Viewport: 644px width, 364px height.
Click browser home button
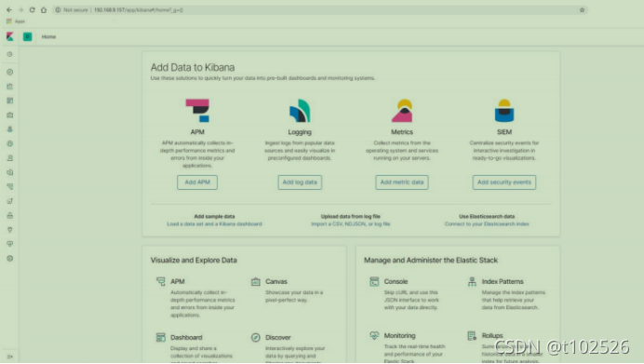tap(44, 10)
